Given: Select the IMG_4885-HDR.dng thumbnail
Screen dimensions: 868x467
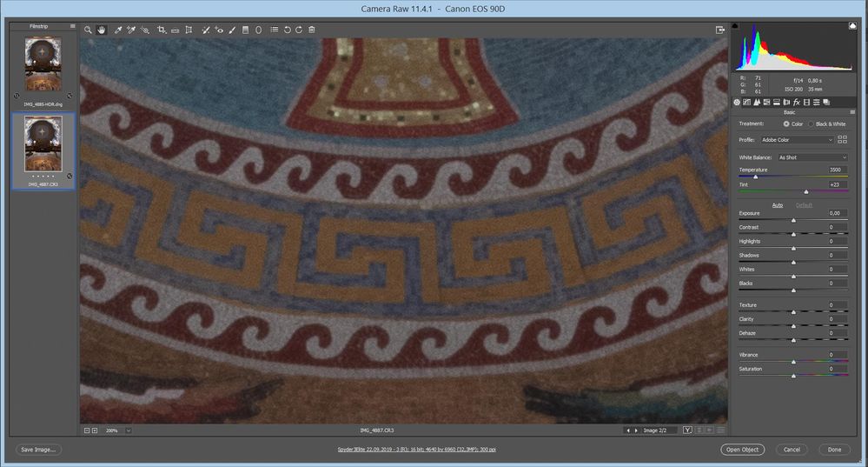Looking at the screenshot, I should click(x=43, y=64).
